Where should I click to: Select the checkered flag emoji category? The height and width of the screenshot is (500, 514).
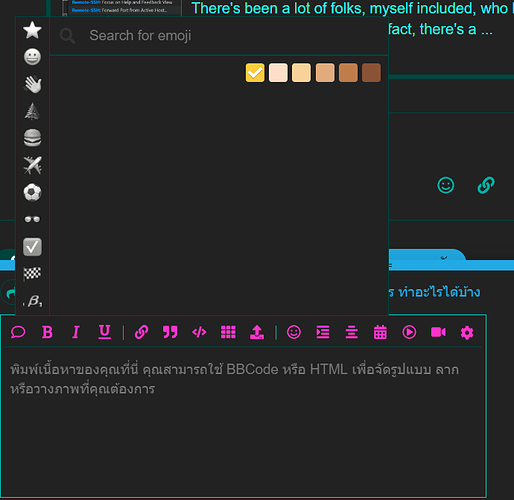click(32, 274)
